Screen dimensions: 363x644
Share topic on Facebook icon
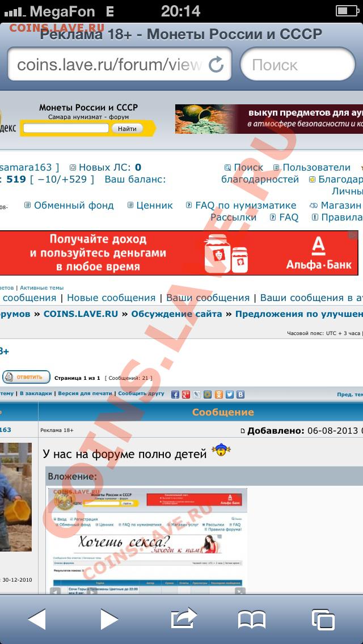pos(175,395)
